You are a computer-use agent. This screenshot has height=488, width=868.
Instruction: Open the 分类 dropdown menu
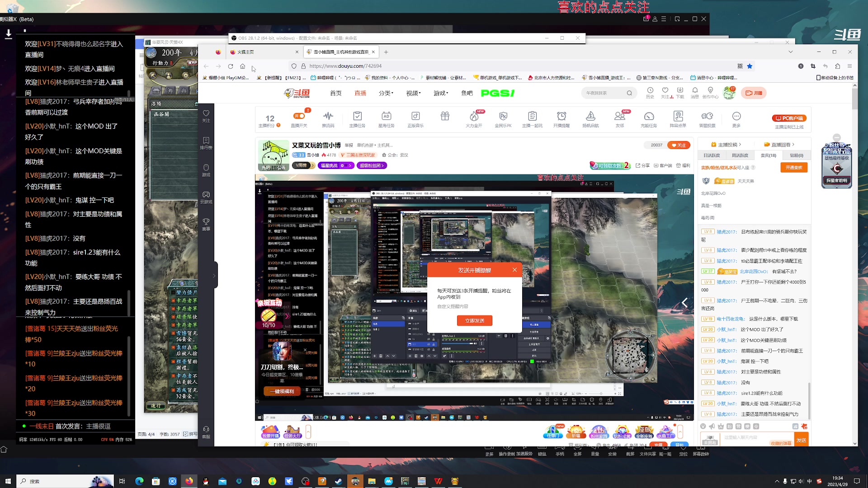[x=386, y=93]
